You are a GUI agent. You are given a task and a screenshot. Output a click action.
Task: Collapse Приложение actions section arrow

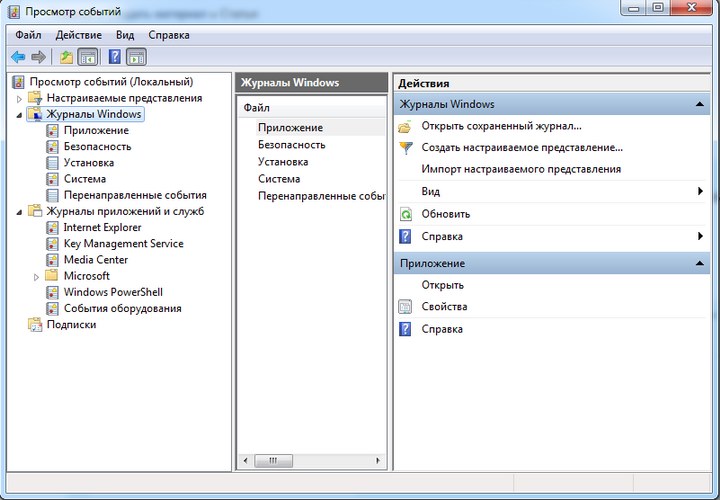click(699, 264)
